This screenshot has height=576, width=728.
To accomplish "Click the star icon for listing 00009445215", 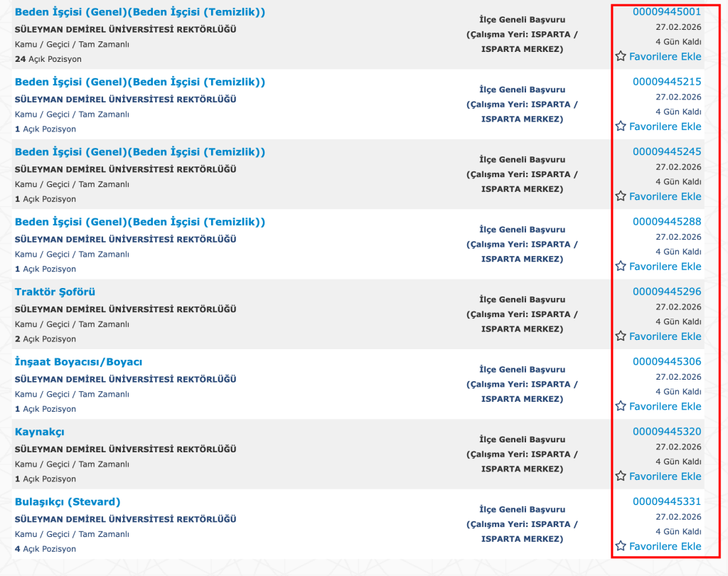I will click(x=621, y=127).
